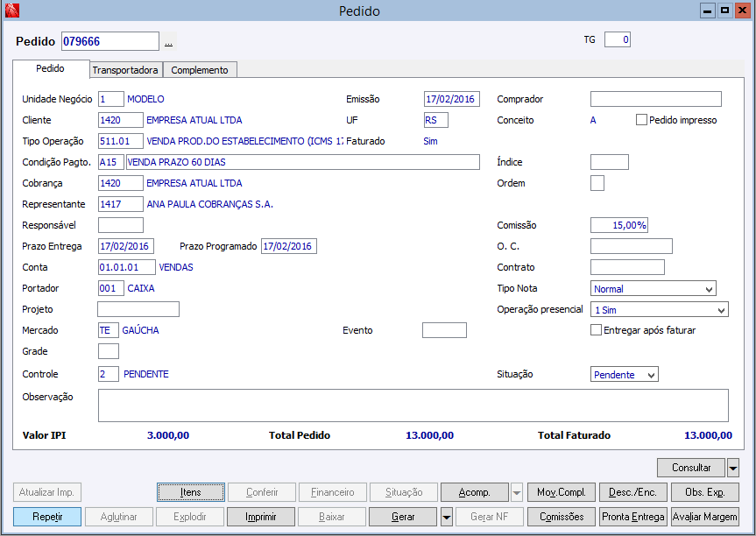This screenshot has height=536, width=756.
Task: Click the Valor IPI value 3.000,00
Action: [x=168, y=436]
